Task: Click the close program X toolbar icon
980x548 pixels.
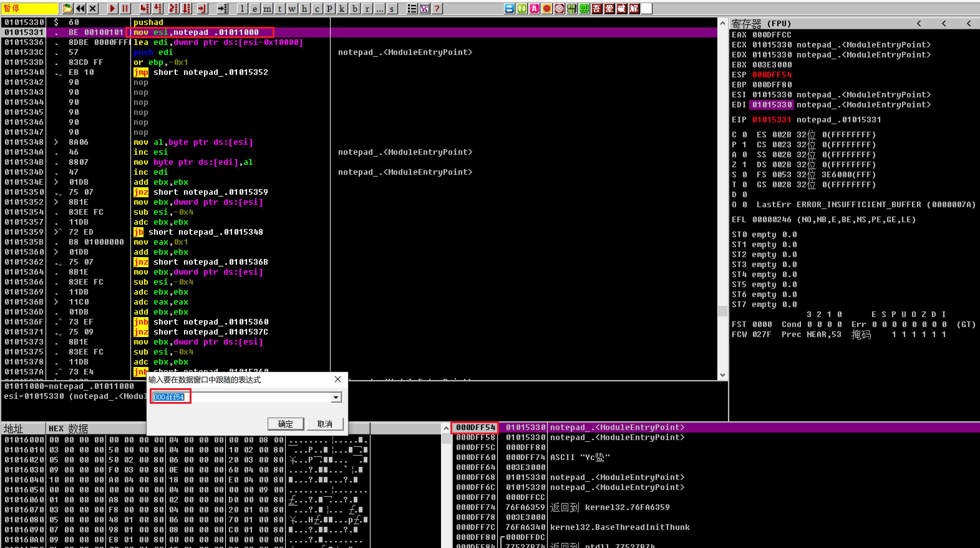Action: point(93,8)
